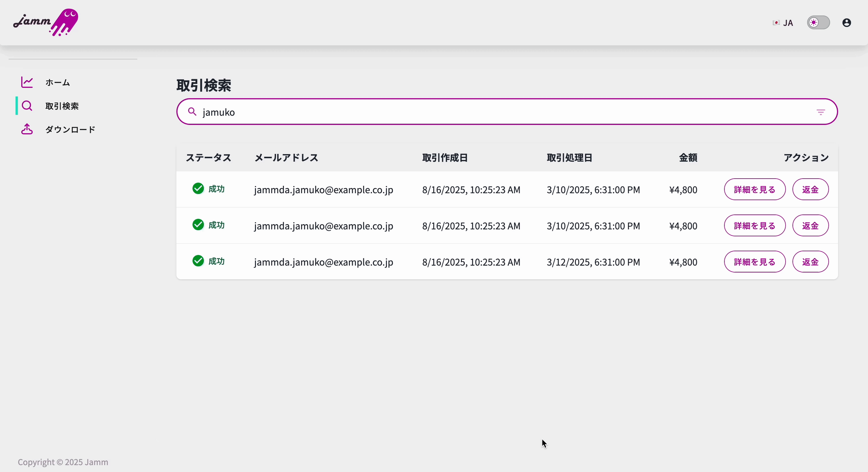Select 取引検索 in the sidebar
The image size is (868, 472).
62,106
